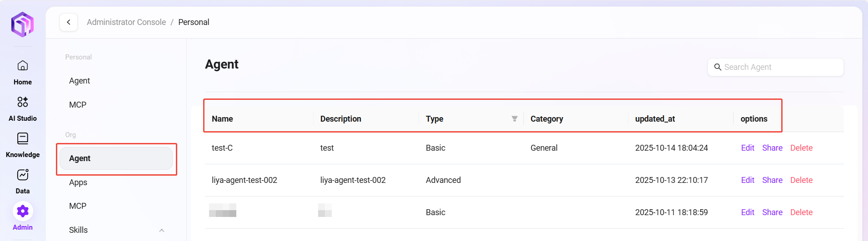Delete the test-C agent
The width and height of the screenshot is (868, 241).
[x=801, y=148]
